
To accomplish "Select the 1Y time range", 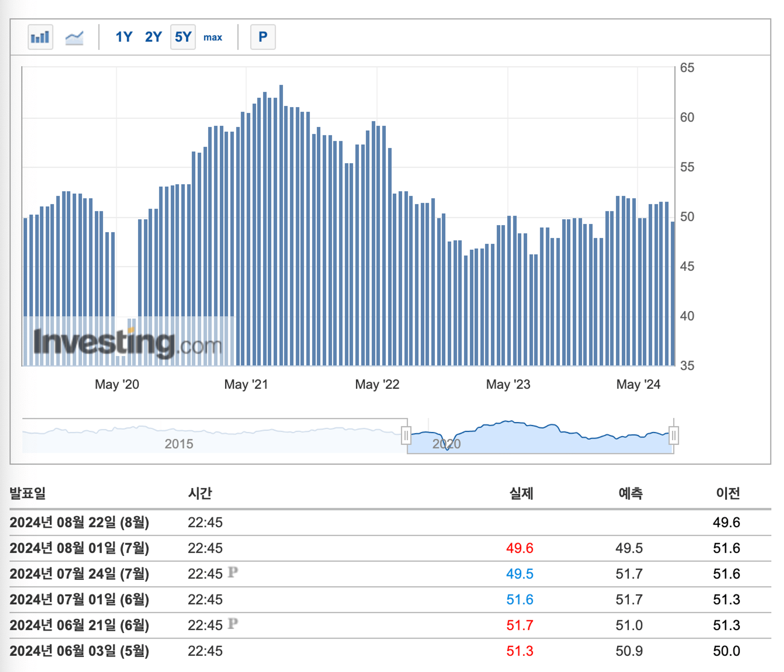I will pos(124,37).
